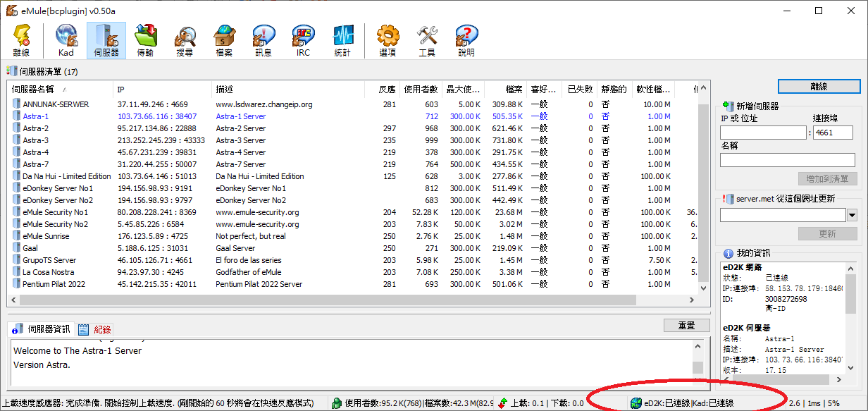Open the Kad network toolbar icon
The height and width of the screenshot is (411, 868).
pos(66,40)
